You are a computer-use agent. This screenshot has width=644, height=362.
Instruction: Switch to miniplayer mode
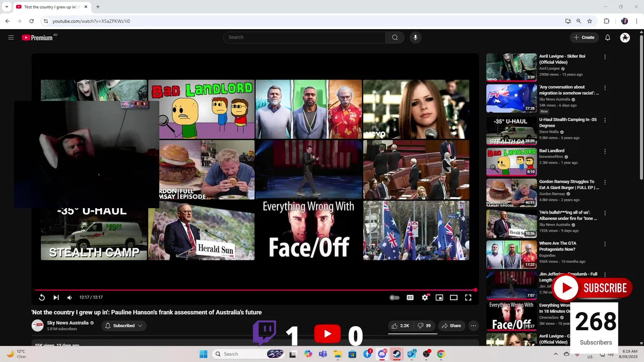click(x=439, y=298)
